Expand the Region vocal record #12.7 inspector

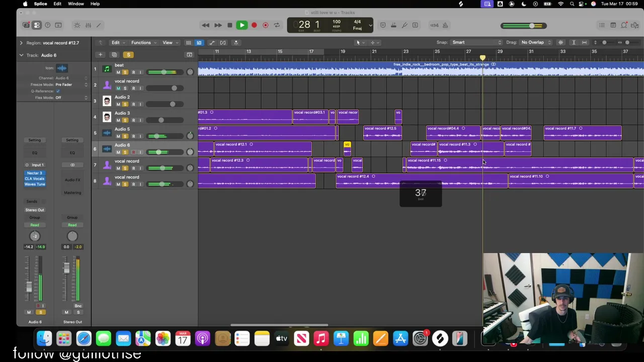pyautogui.click(x=21, y=43)
